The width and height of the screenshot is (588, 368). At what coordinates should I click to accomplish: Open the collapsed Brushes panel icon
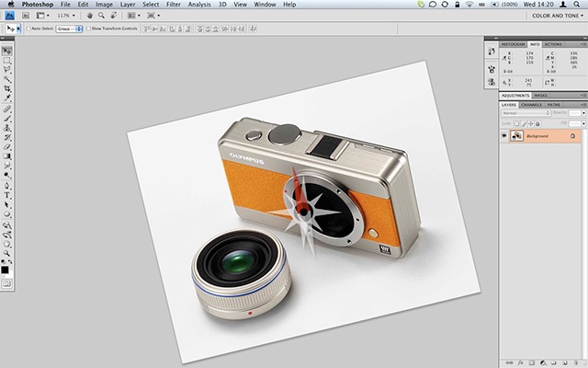[x=492, y=69]
